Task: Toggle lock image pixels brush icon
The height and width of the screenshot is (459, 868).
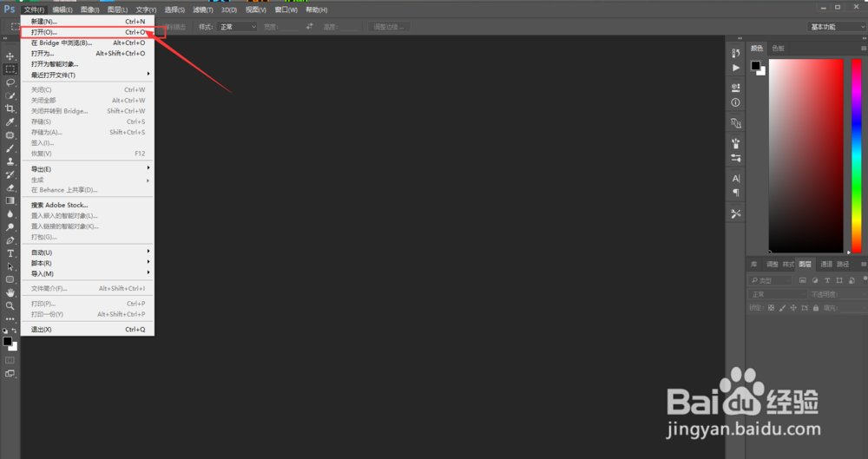Action: 782,308
